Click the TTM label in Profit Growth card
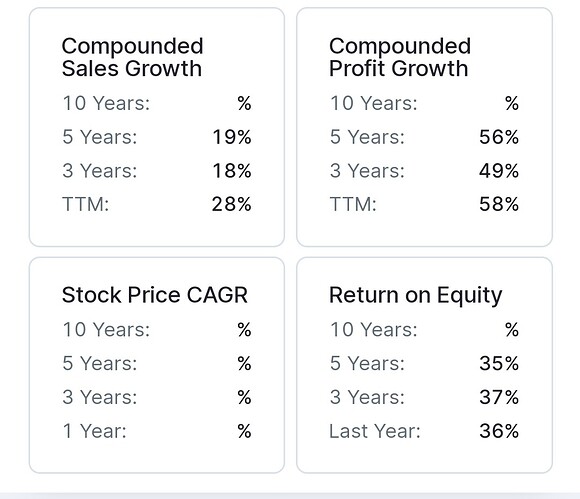Screen dimensions: 580x499 click(x=353, y=204)
